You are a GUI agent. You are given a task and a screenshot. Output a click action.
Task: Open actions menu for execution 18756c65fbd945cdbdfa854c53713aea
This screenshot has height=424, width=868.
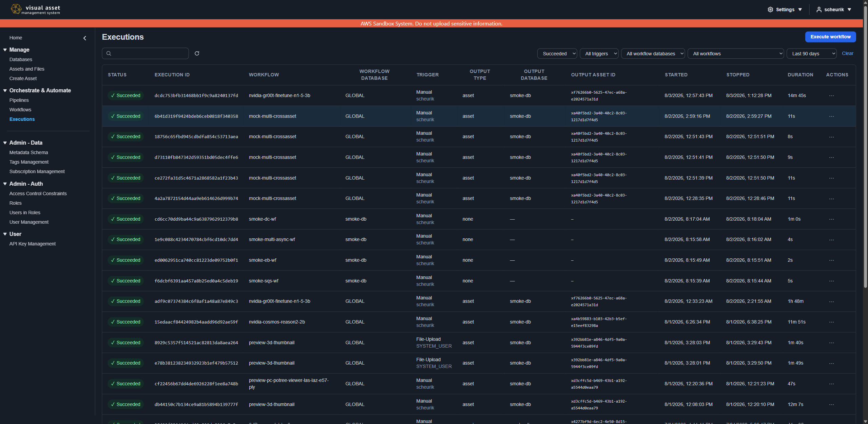click(831, 137)
